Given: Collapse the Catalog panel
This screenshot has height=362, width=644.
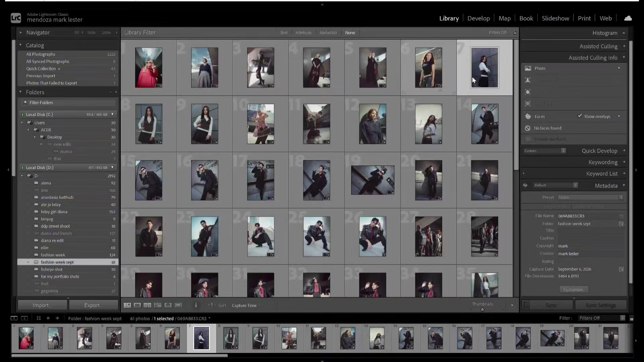Looking at the screenshot, I should click(20, 45).
